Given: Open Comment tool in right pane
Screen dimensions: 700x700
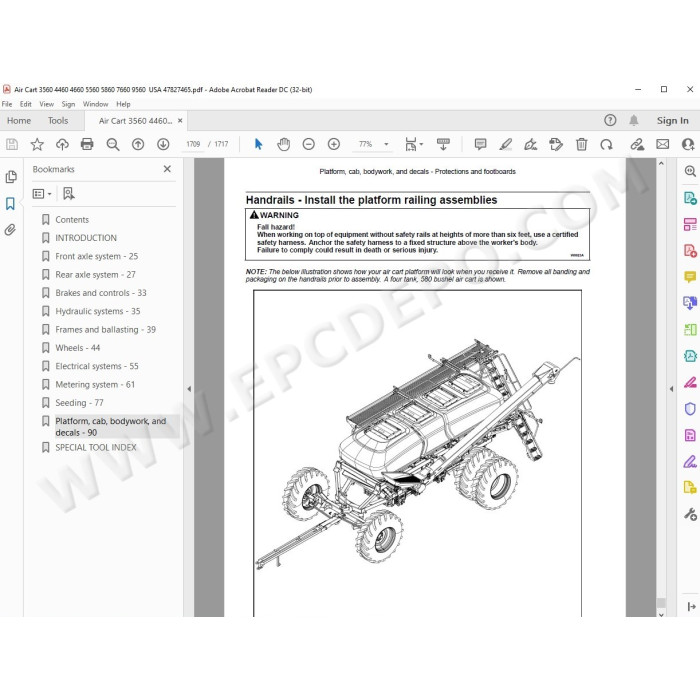Looking at the screenshot, I should (690, 277).
